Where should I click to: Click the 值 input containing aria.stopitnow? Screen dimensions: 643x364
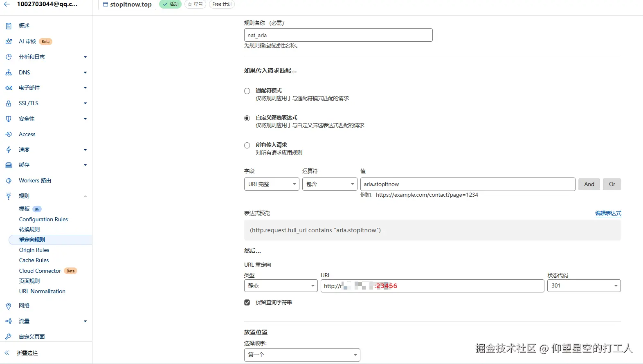pyautogui.click(x=468, y=184)
